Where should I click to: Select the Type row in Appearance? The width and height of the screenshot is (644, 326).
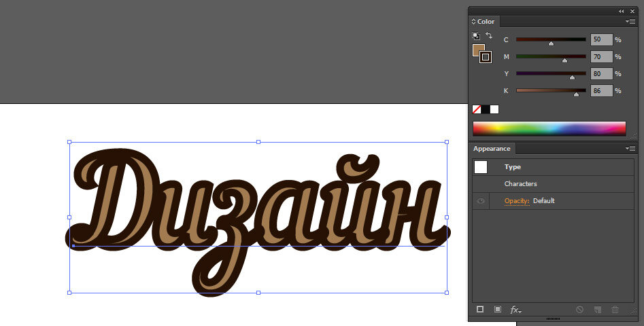pos(554,167)
